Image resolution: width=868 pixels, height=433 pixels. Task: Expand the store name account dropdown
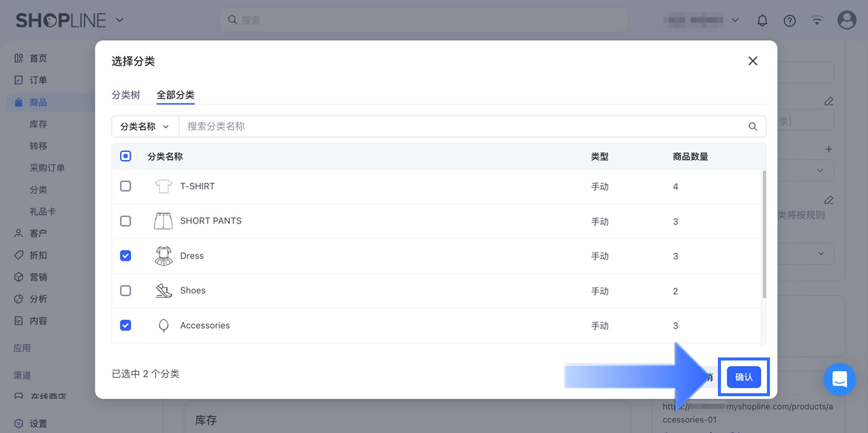(735, 20)
